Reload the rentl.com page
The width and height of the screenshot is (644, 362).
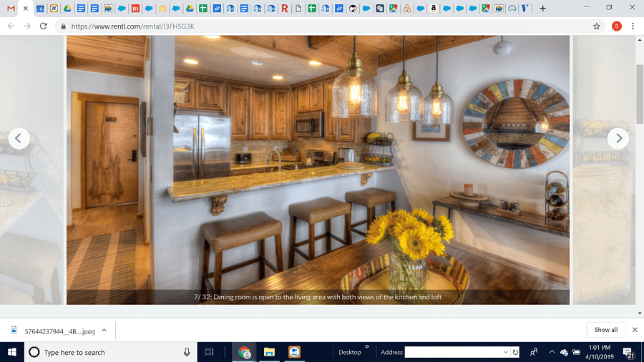pyautogui.click(x=43, y=26)
